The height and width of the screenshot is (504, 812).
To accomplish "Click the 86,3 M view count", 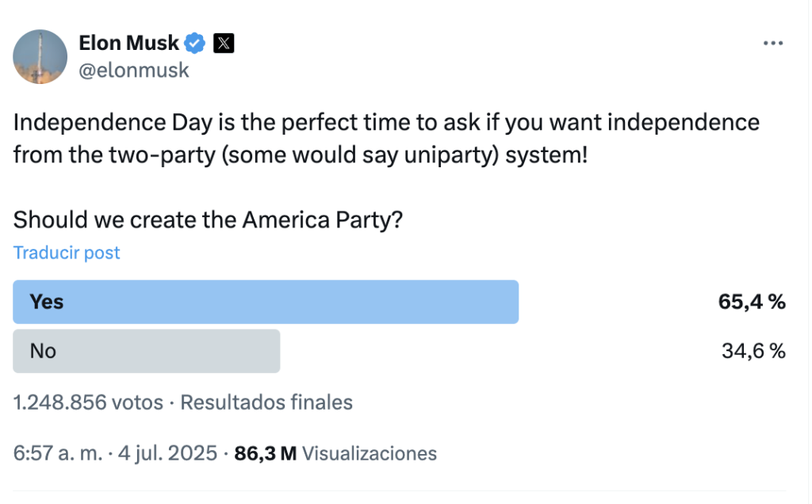I will coord(266,453).
